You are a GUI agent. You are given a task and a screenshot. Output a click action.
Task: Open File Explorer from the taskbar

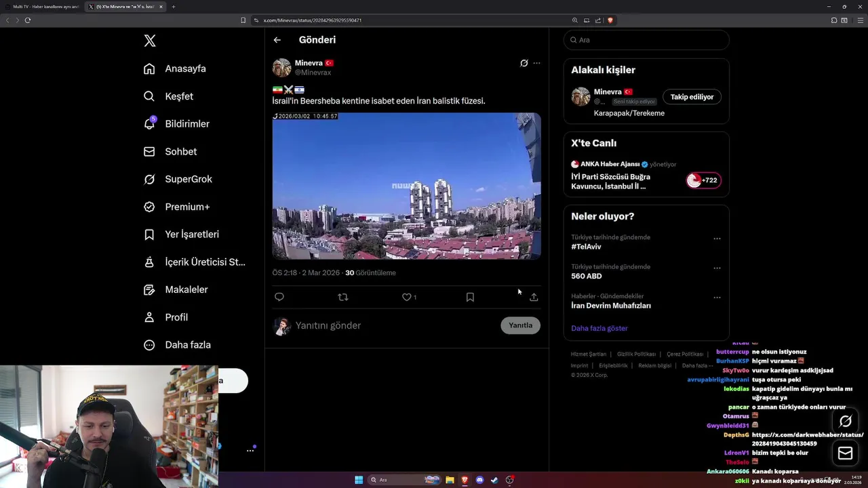click(x=450, y=480)
